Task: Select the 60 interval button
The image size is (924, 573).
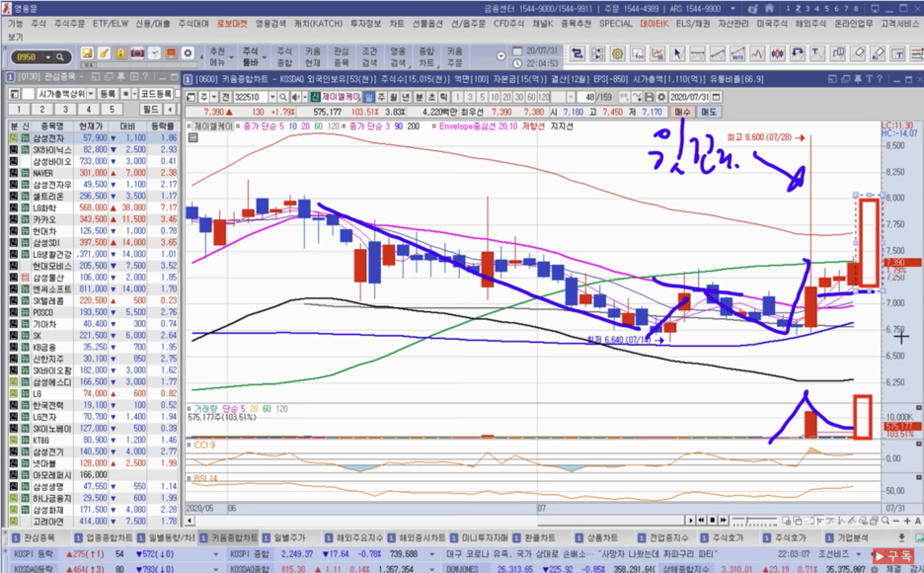Action: (531, 97)
